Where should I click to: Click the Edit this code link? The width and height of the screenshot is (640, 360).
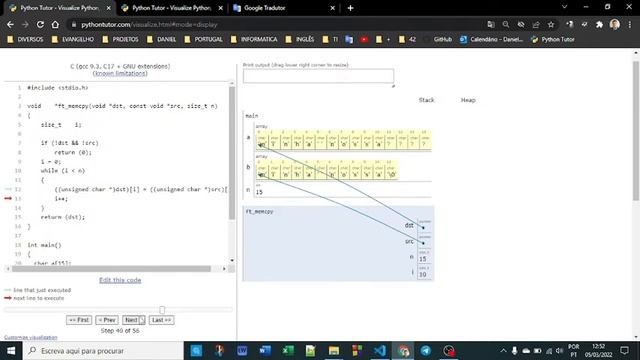click(x=120, y=280)
